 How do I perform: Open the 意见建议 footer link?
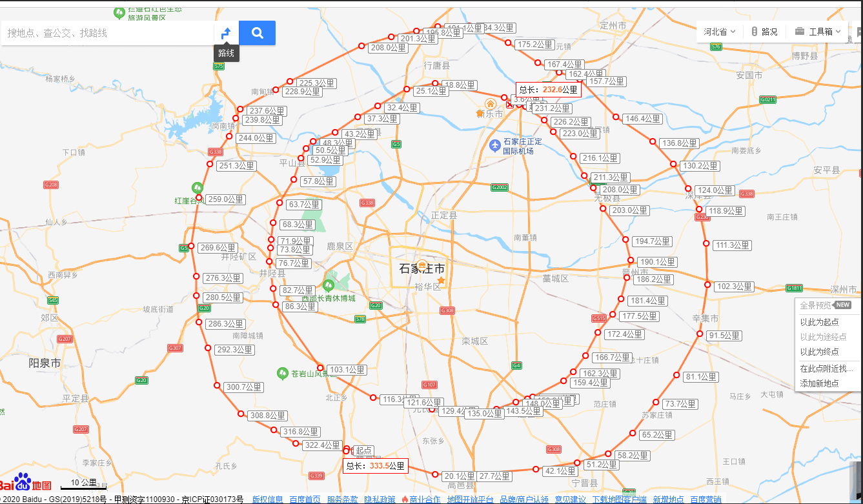pyautogui.click(x=571, y=499)
